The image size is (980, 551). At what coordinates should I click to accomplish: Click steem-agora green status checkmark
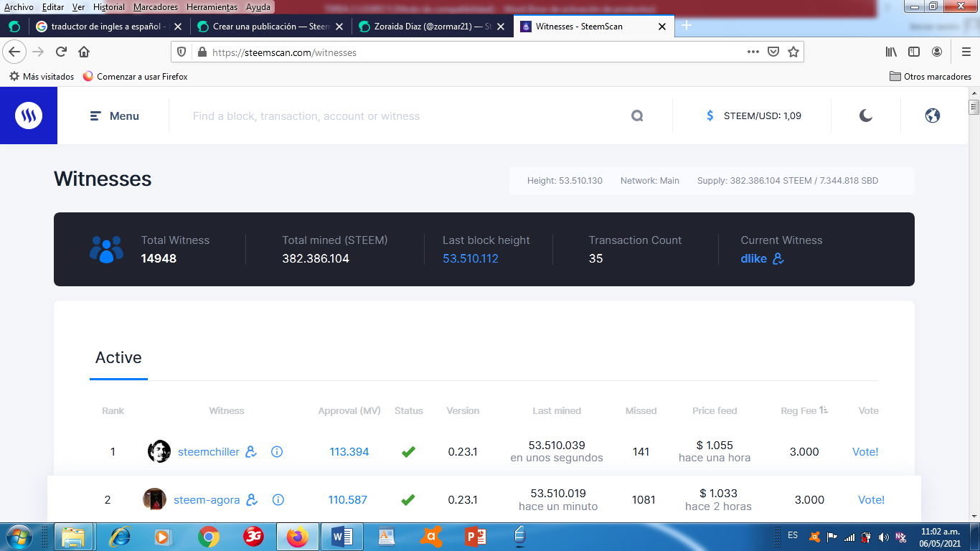pos(408,500)
